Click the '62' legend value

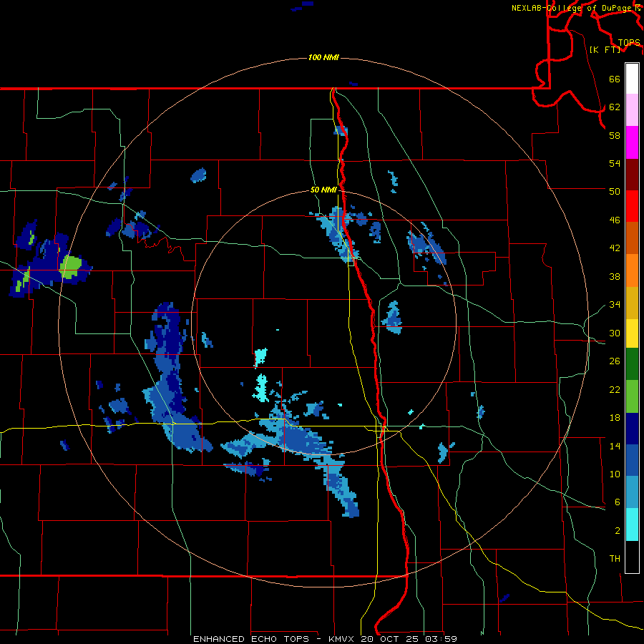pos(615,107)
